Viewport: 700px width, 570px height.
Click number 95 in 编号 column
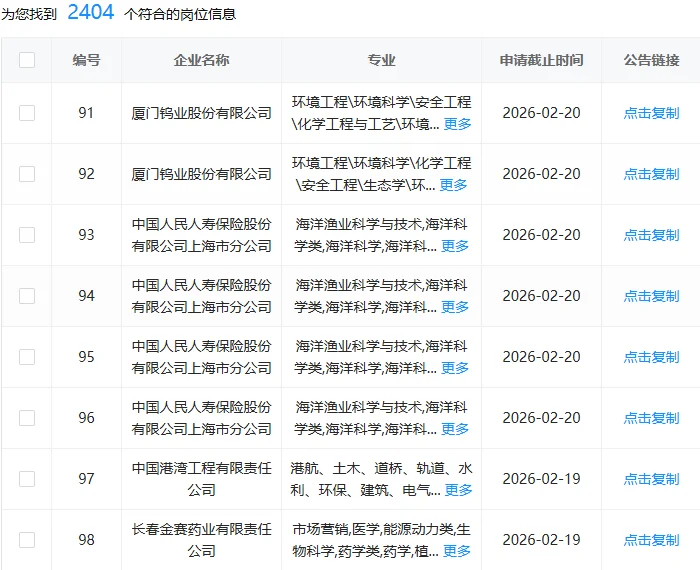click(x=86, y=357)
